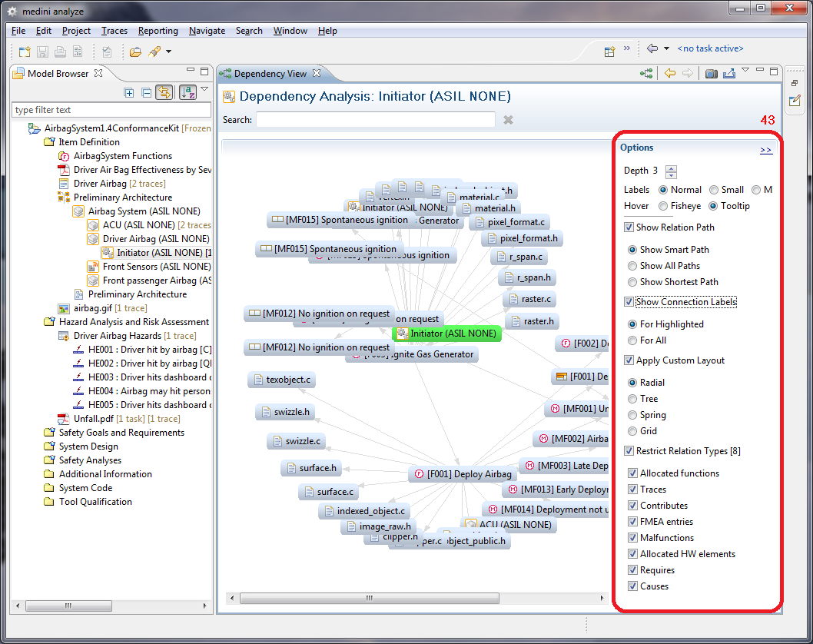Click the camera snapshot icon in Dependency View
This screenshot has height=644, width=813.
tap(712, 74)
